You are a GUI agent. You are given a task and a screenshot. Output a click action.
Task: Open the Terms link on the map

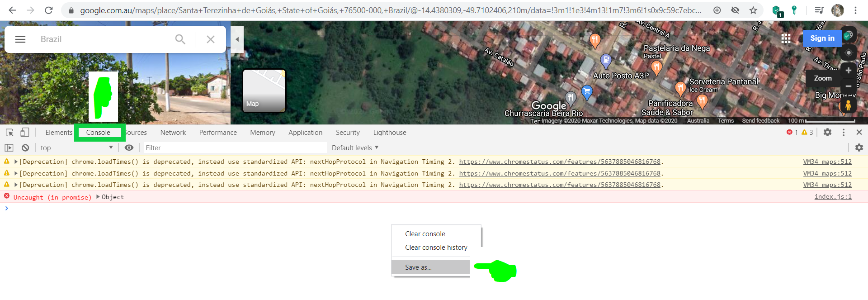point(726,121)
